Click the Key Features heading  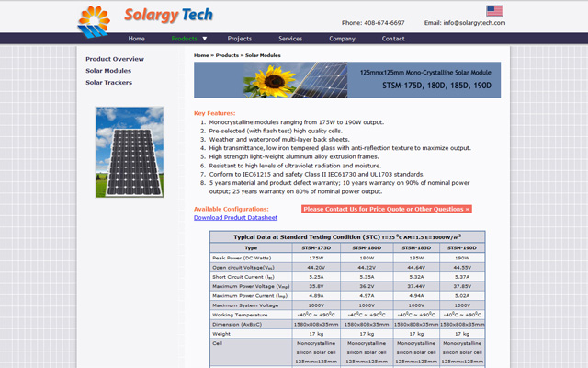pos(214,113)
